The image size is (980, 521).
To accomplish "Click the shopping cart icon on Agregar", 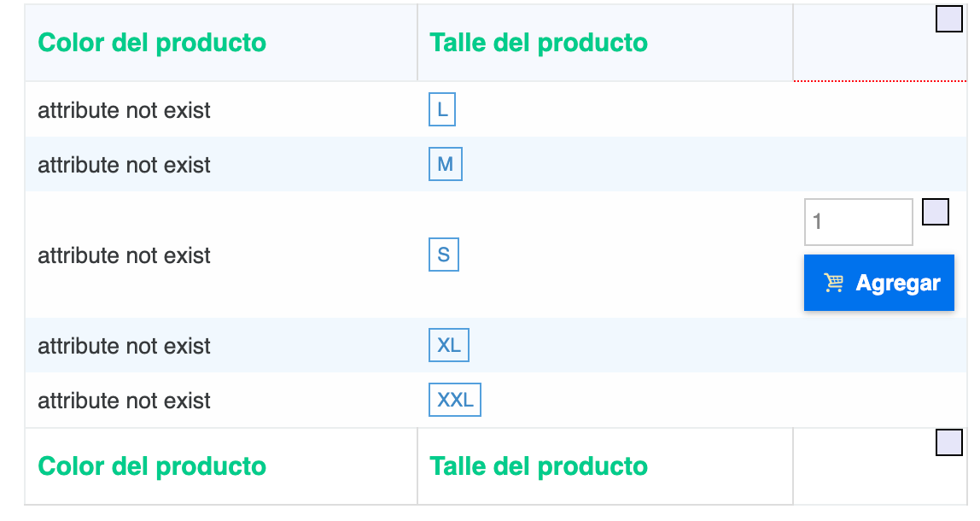I will click(833, 283).
